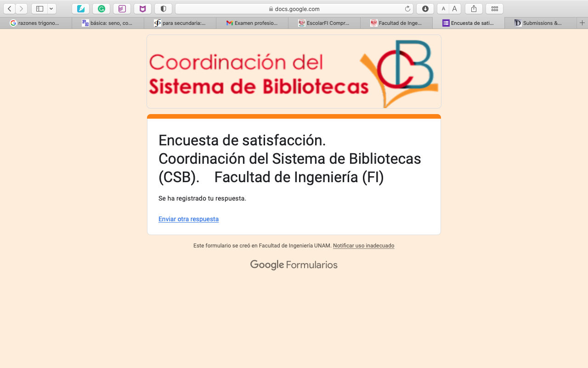Go back with the Safari back arrow
This screenshot has width=588, height=368.
click(10, 9)
